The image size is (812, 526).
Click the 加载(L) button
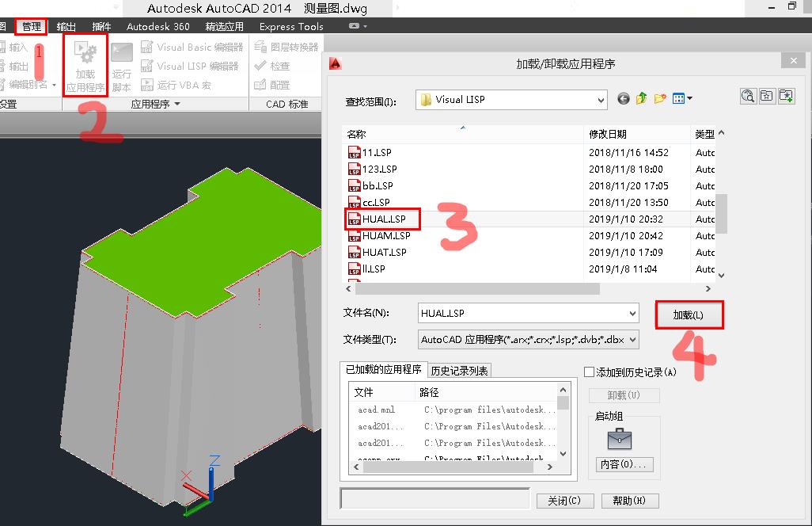[x=689, y=314]
